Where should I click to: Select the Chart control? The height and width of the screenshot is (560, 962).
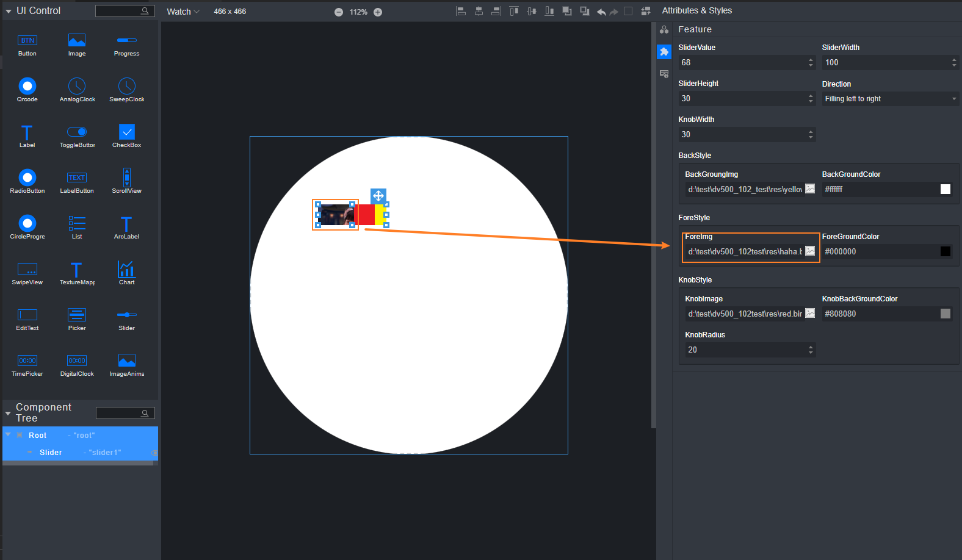(x=126, y=270)
